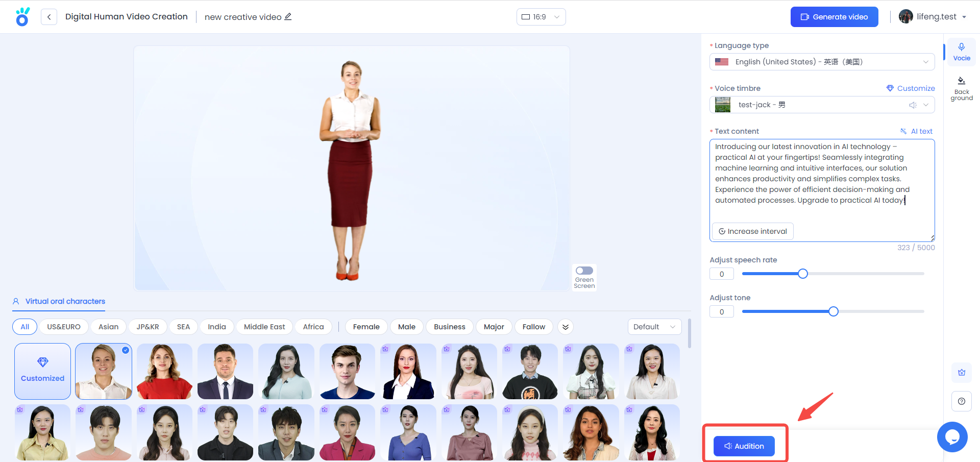Filter characters by Fallow

[x=534, y=327]
